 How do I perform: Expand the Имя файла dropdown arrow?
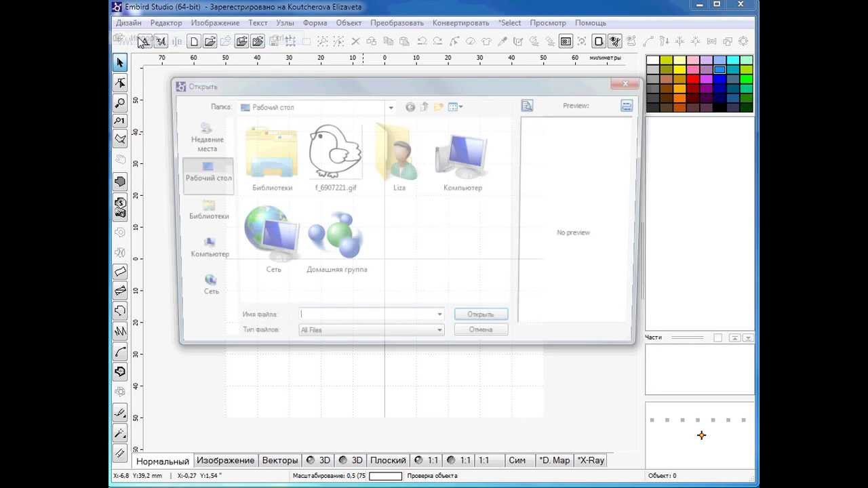pyautogui.click(x=439, y=314)
